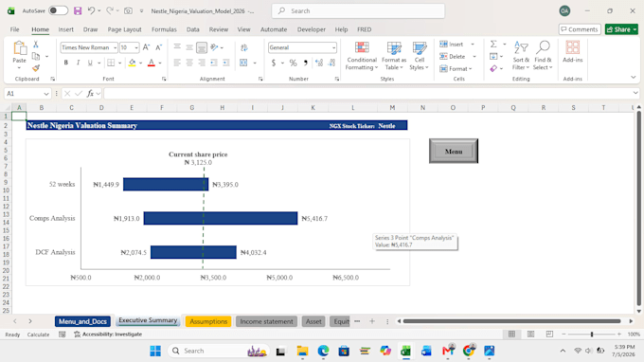
Task: Expand the Name Box dropdown arrow
Action: click(x=46, y=94)
